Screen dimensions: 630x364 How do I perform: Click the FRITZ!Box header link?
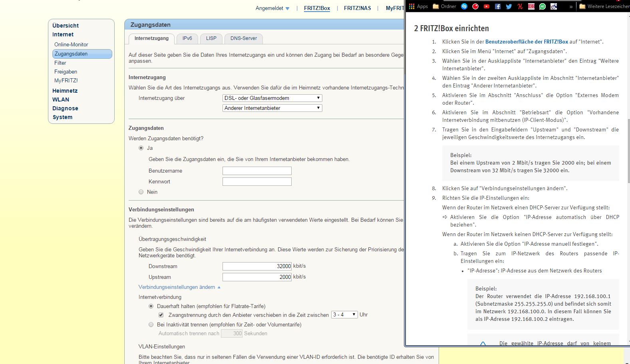pyautogui.click(x=317, y=8)
